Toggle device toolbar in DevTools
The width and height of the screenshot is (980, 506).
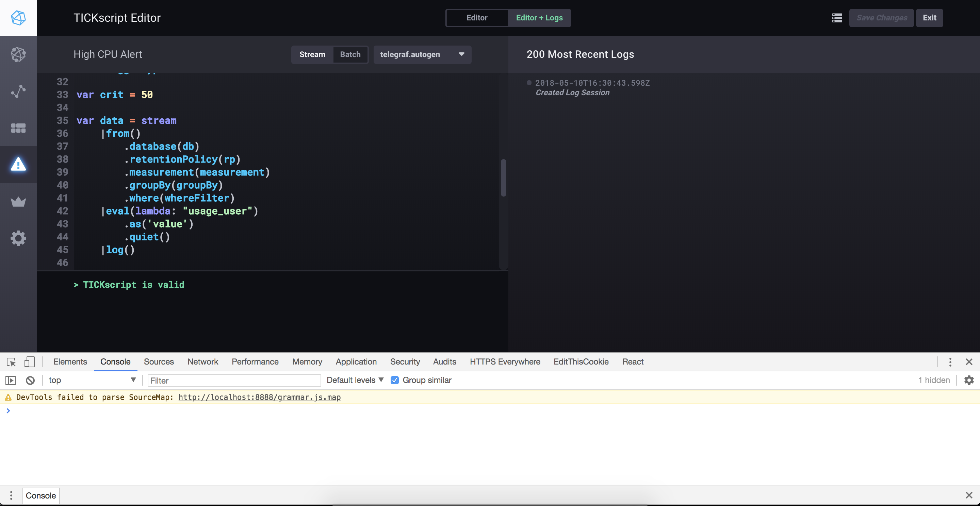(x=30, y=362)
